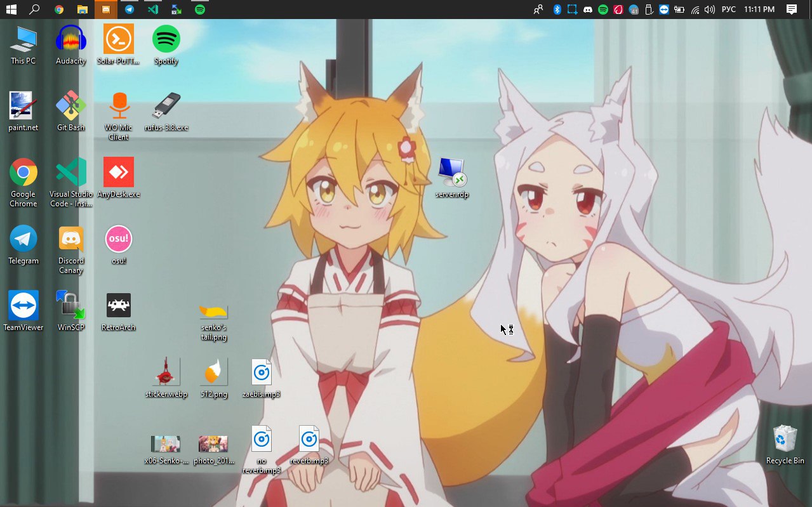812x507 pixels.
Task: Select the AnyDesk.exe desktop icon
Action: point(119,178)
